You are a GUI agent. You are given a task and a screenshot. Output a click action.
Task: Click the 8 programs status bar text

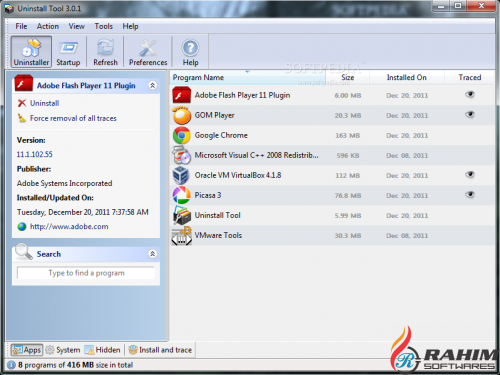pyautogui.click(x=75, y=365)
